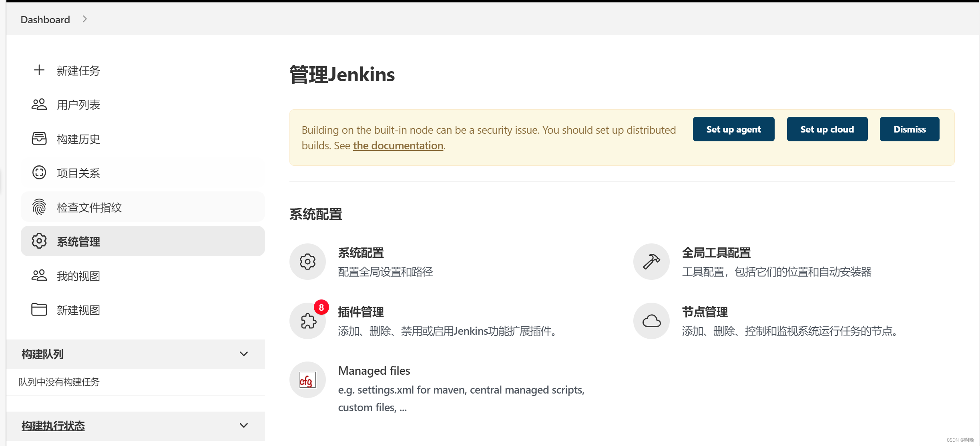Open 检查文件指纹 in the sidebar

click(143, 207)
